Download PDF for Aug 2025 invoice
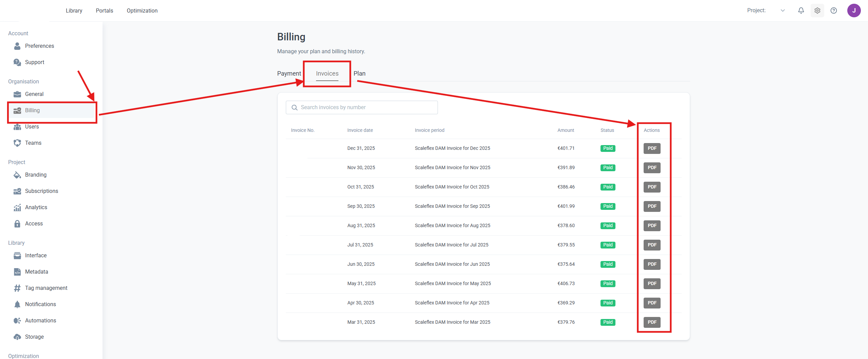This screenshot has height=359, width=868. (652, 226)
